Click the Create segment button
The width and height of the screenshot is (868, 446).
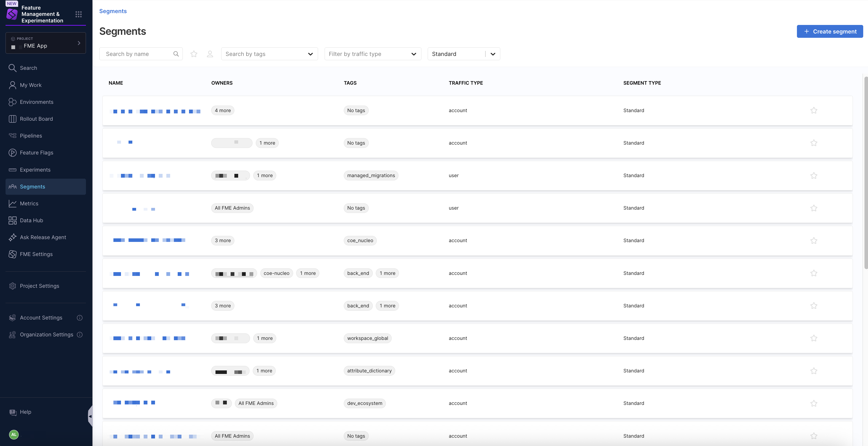coord(830,31)
